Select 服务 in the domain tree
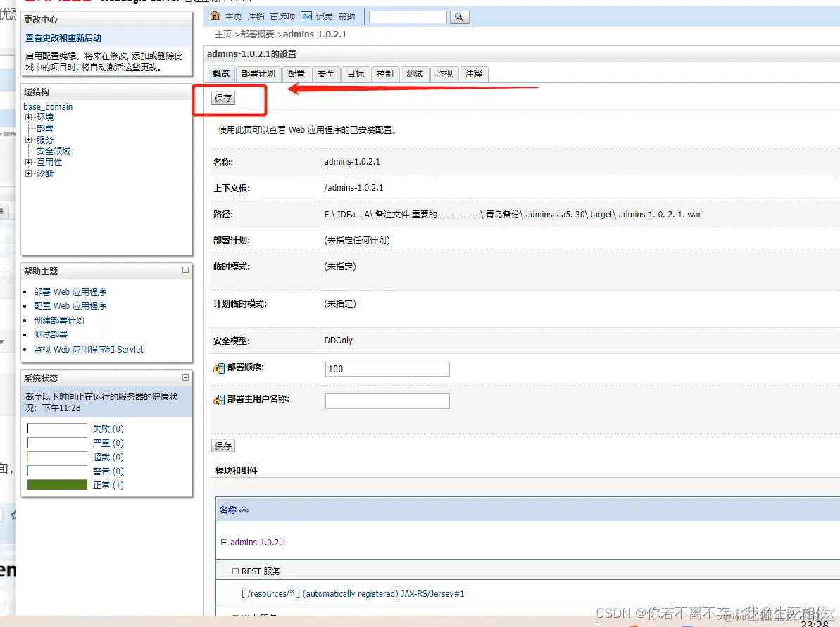This screenshot has width=840, height=627. 45,140
